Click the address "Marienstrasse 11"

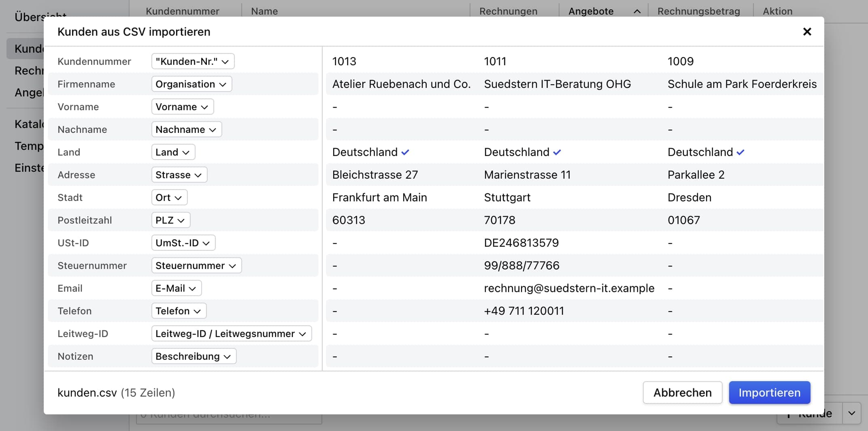(x=527, y=175)
